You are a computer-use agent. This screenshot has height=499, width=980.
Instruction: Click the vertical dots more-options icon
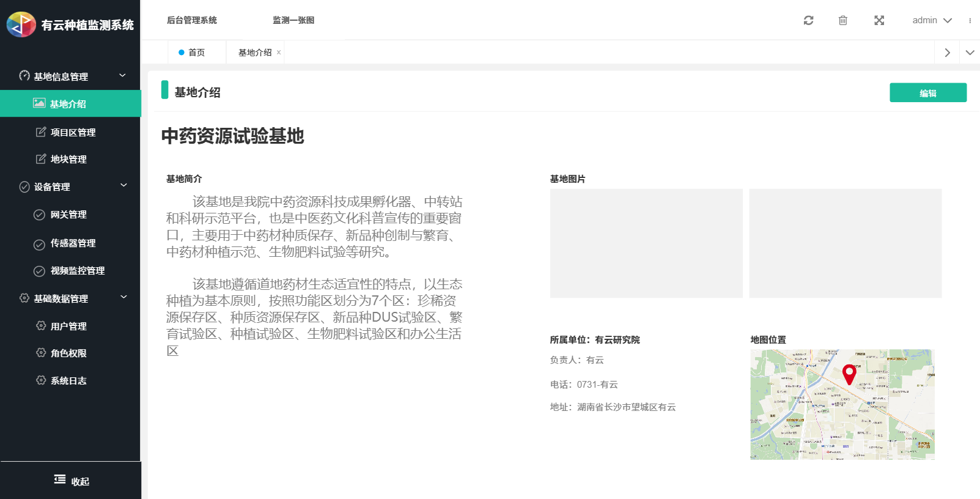(970, 20)
